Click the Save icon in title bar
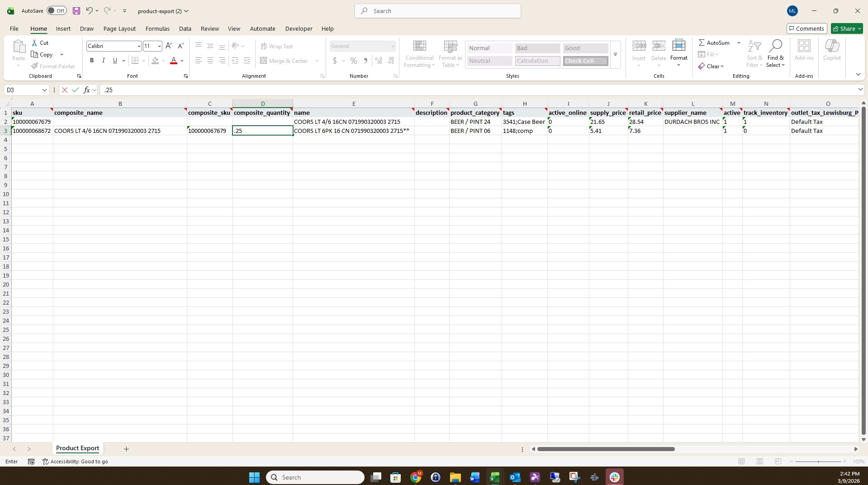Screen dimensions: 868x485 pos(76,11)
